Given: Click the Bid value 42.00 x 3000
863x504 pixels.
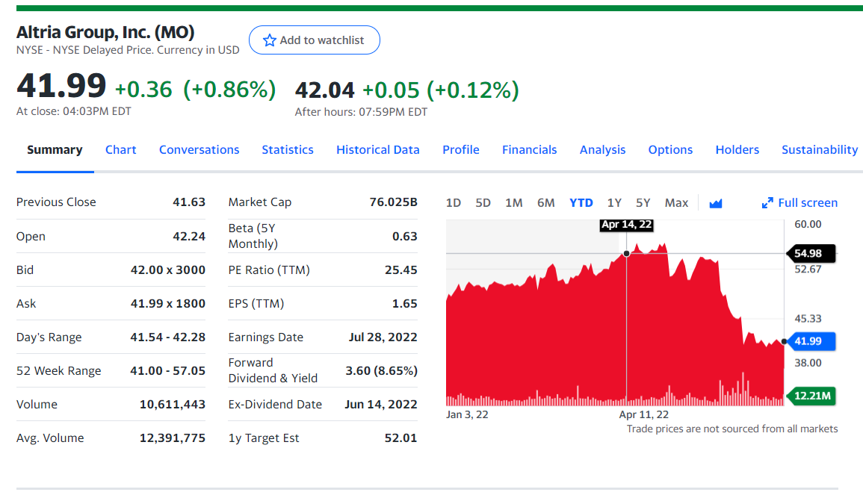Looking at the screenshot, I should click(168, 270).
